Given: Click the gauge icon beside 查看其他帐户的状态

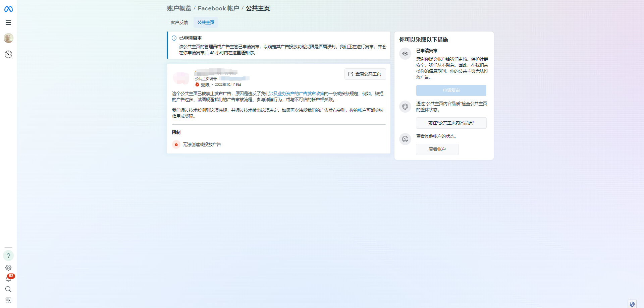Looking at the screenshot, I should 405,139.
